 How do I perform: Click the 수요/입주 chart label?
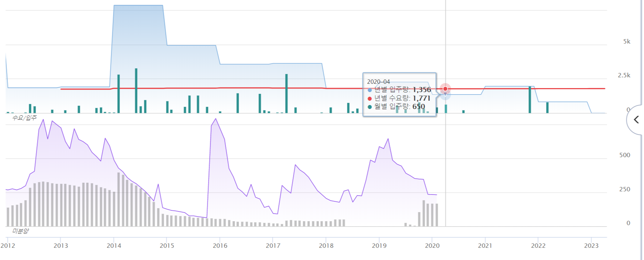[24, 118]
